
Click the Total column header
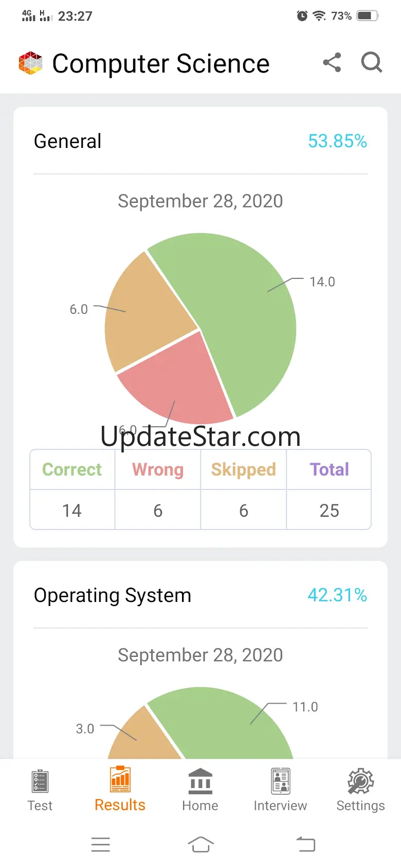(x=329, y=469)
